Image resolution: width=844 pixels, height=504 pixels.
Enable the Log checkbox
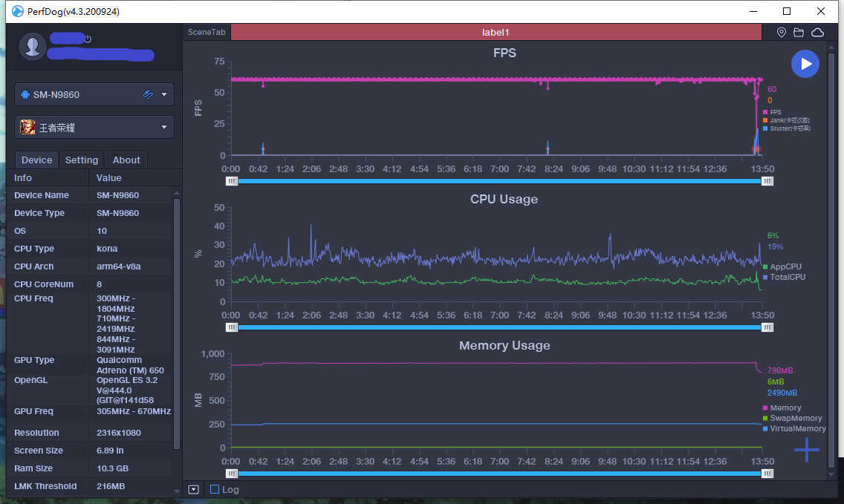[215, 489]
